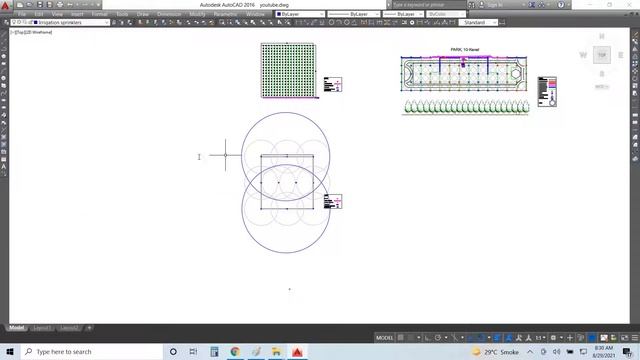
Task: Open the Window menu
Action: pos(256,14)
